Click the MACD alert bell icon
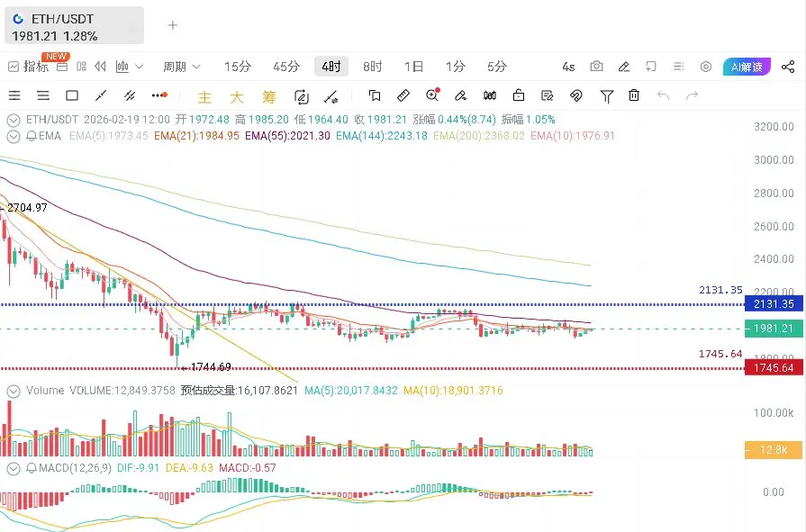806x532 pixels. pos(32,468)
